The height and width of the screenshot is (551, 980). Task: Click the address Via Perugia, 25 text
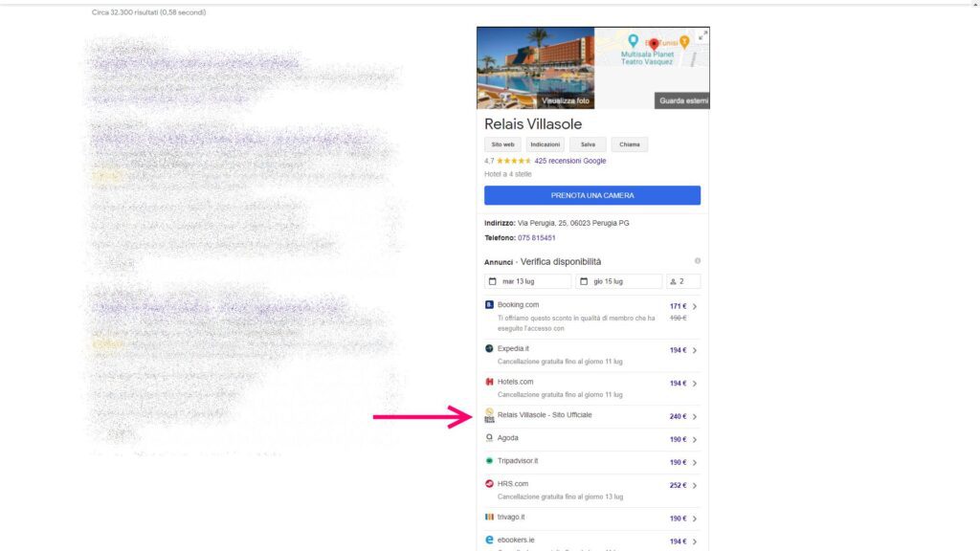573,223
